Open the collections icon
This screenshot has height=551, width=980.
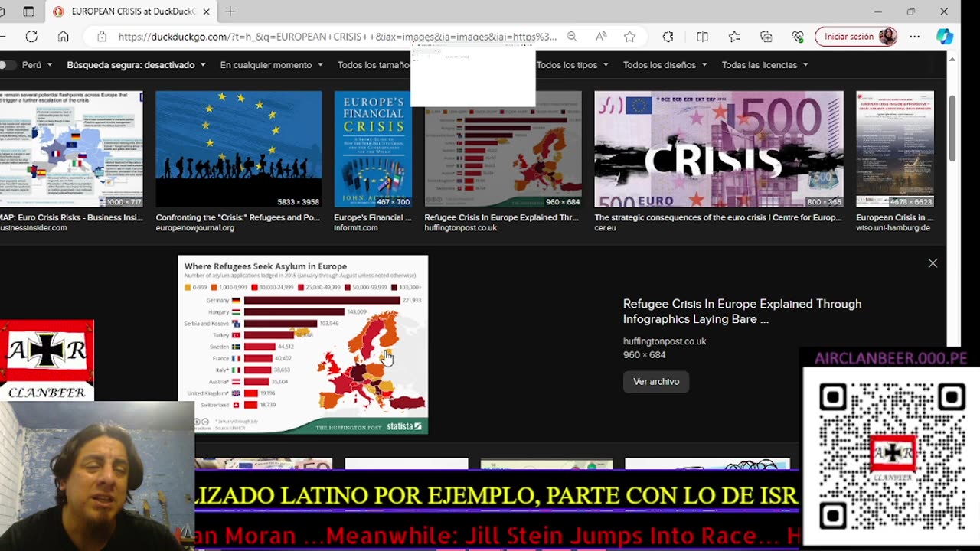pyautogui.click(x=766, y=37)
